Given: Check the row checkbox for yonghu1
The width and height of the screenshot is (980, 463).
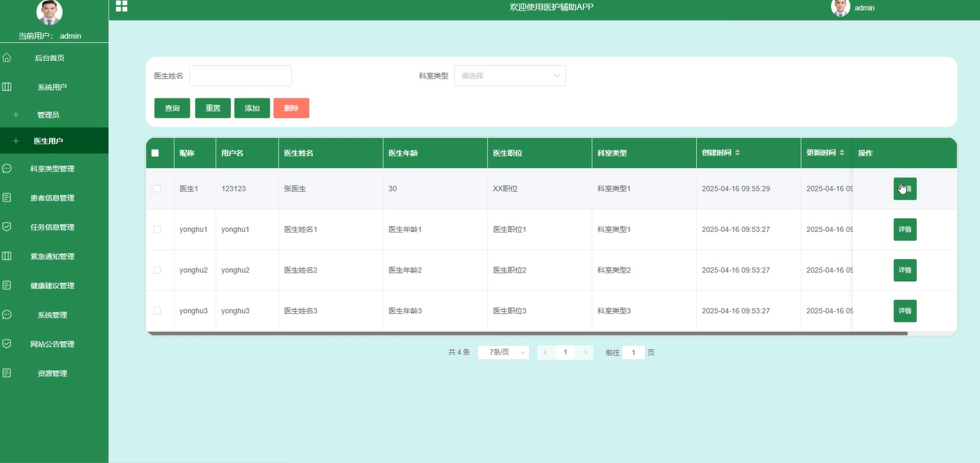Looking at the screenshot, I should coord(157,229).
